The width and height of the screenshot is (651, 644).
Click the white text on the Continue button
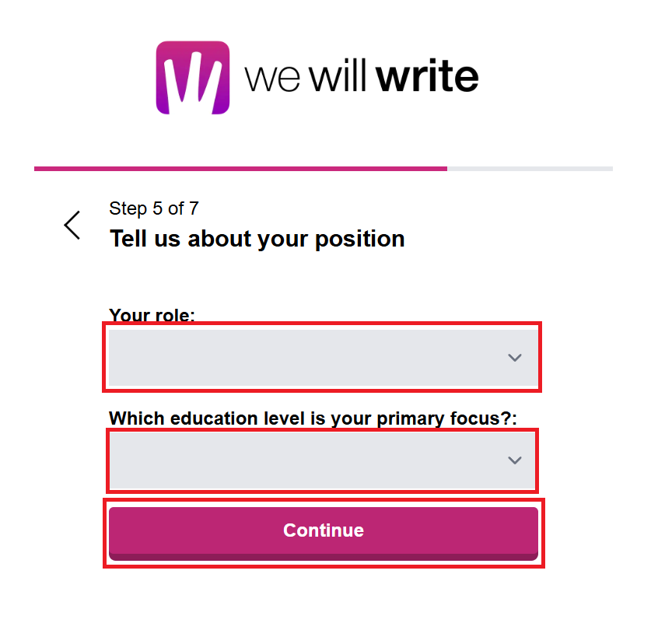pyautogui.click(x=324, y=530)
